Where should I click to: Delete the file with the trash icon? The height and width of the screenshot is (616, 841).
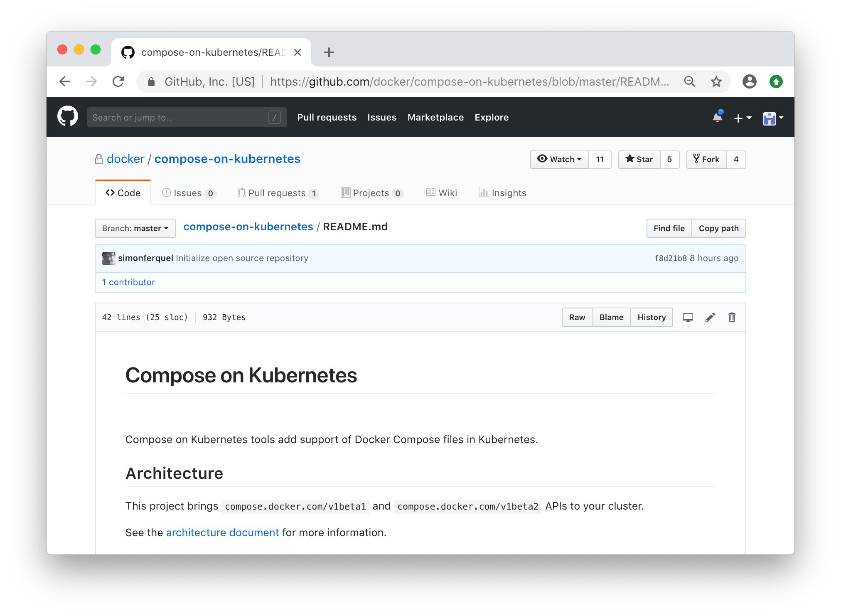(732, 317)
